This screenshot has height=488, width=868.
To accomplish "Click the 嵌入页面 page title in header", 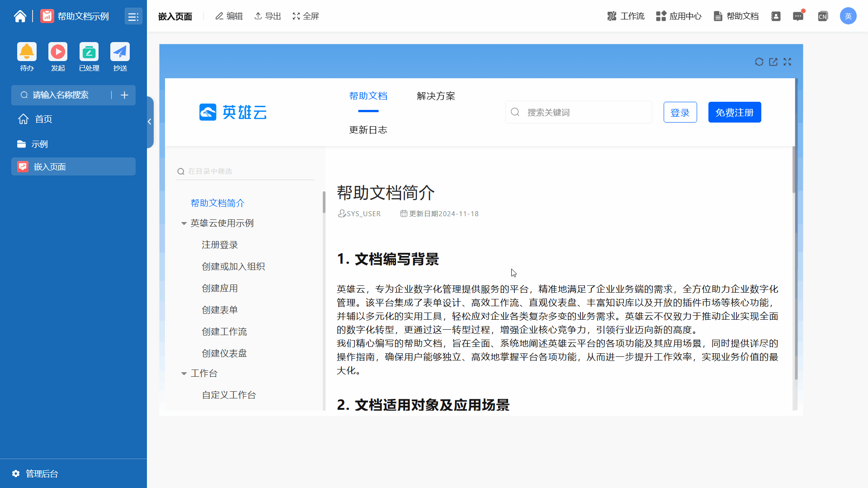I will (x=175, y=17).
